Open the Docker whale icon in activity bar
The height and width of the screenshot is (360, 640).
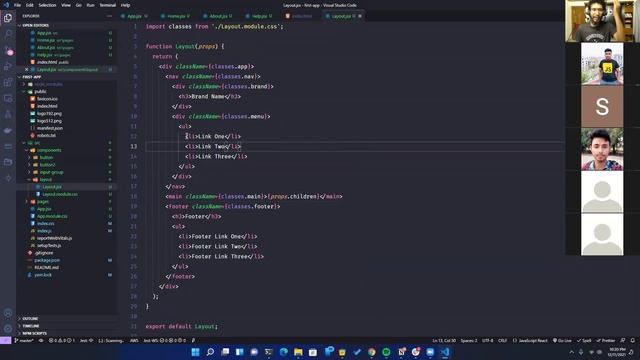[x=8, y=131]
